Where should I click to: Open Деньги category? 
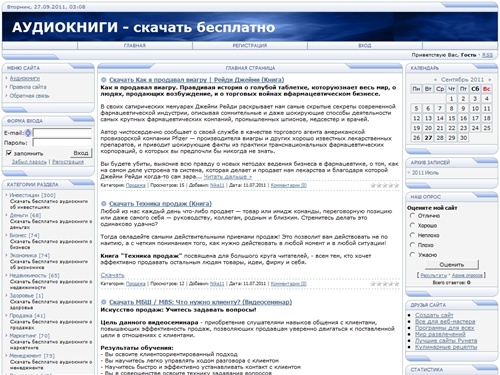tap(25, 215)
